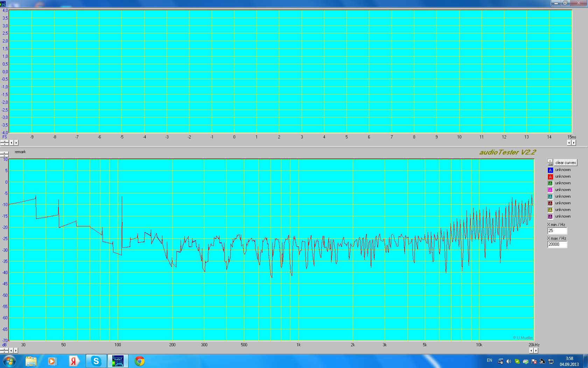Click the clear curves button

point(565,163)
